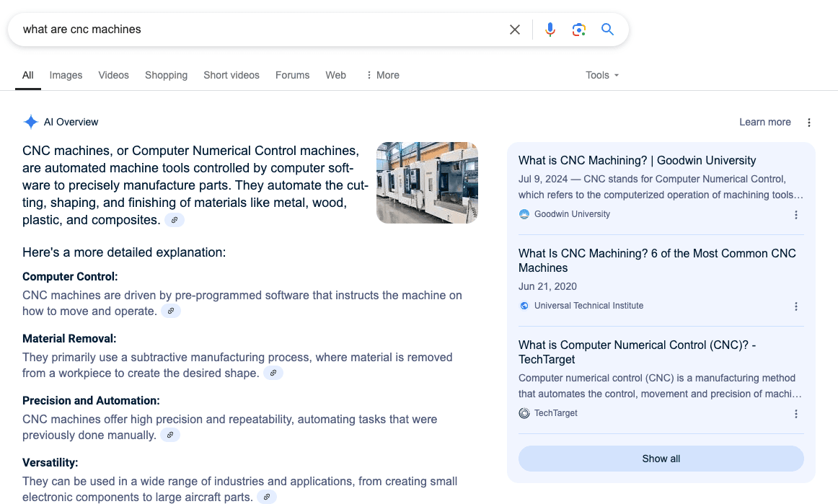
Task: Open source link after Material Removal paragraph
Action: (x=273, y=373)
